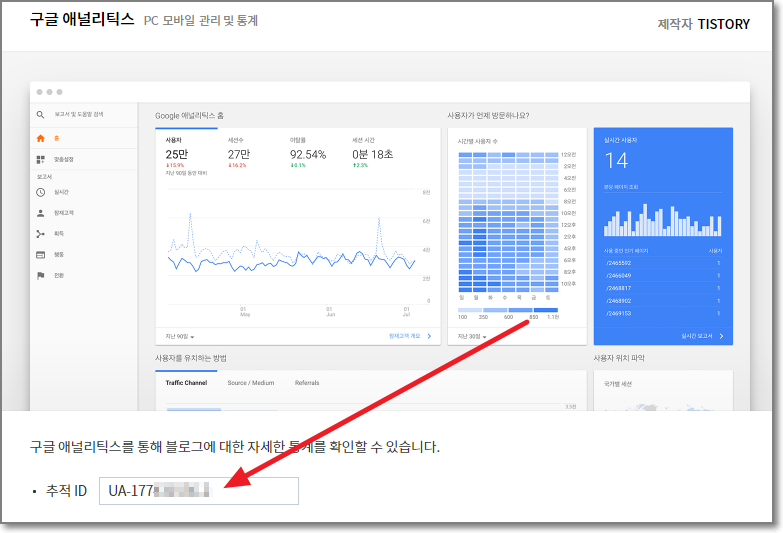Select the 이탈률 92.54% metric tab
The height and width of the screenshot is (533, 783).
coord(308,152)
